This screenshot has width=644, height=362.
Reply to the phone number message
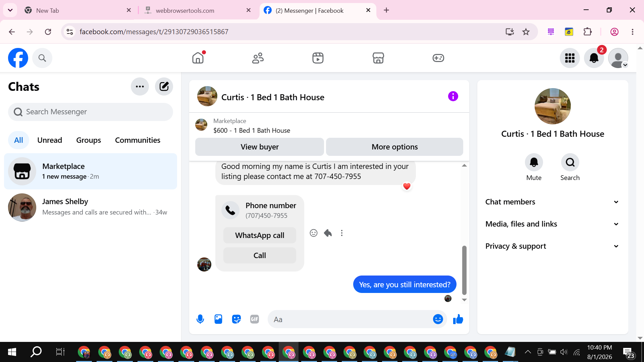click(x=328, y=233)
